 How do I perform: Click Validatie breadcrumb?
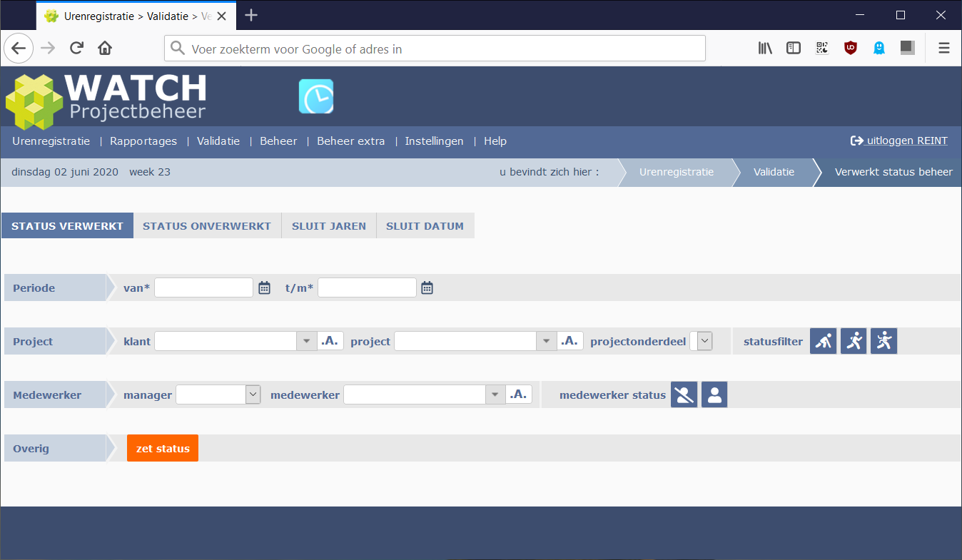[x=774, y=173]
